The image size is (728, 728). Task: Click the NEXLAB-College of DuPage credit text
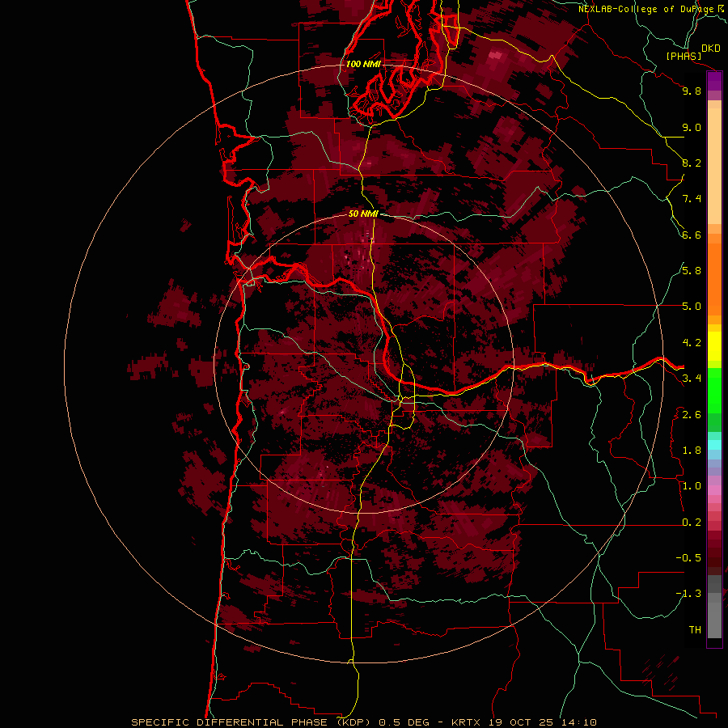pos(646,9)
